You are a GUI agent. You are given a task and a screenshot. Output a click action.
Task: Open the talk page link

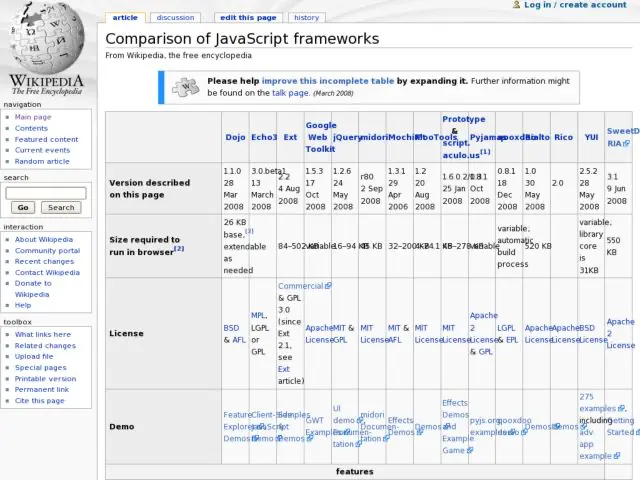tap(290, 93)
